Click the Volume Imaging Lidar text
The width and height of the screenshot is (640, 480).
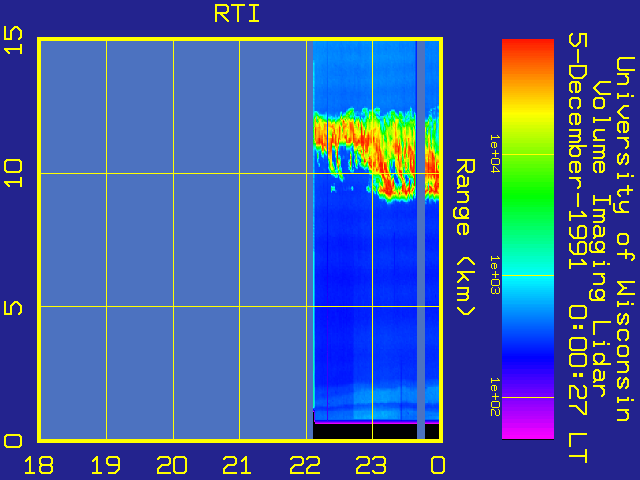600,239
